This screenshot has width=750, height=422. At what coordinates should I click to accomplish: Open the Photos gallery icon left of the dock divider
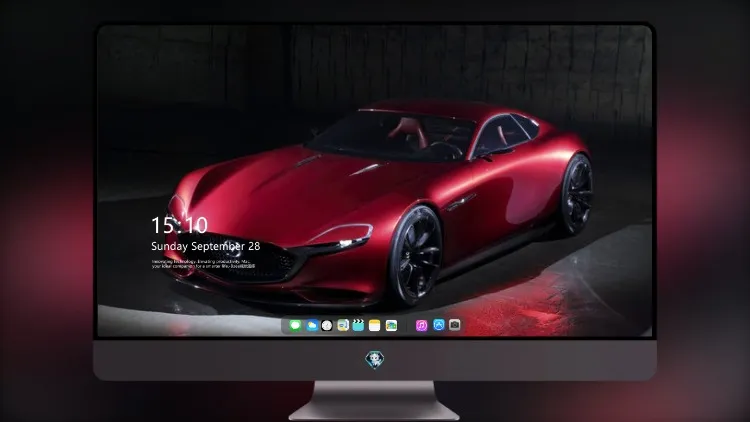tap(391, 325)
